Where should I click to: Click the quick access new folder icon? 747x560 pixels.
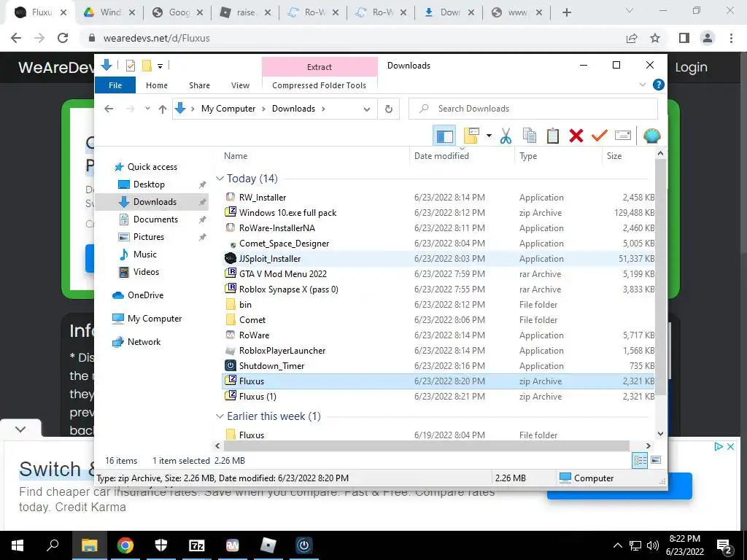(x=147, y=66)
